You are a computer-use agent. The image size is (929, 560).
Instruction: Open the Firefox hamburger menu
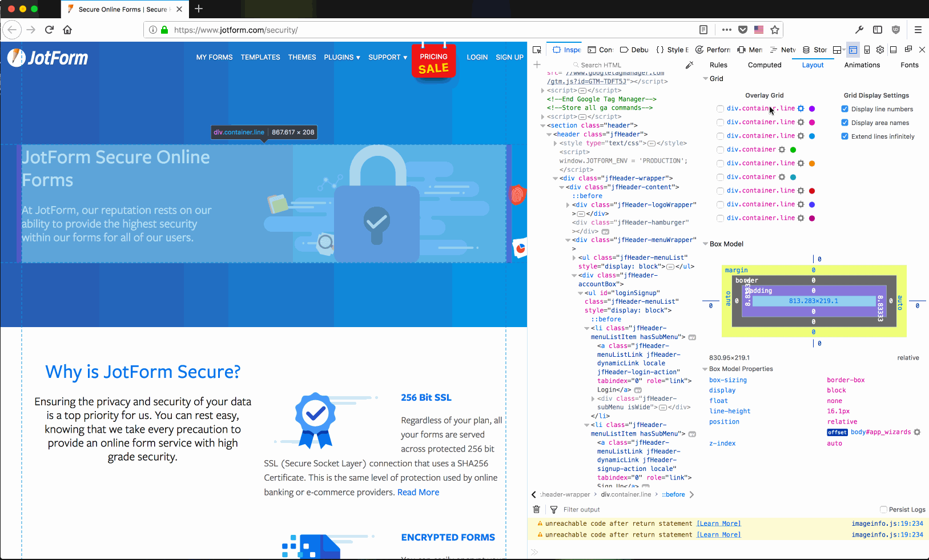(x=918, y=30)
